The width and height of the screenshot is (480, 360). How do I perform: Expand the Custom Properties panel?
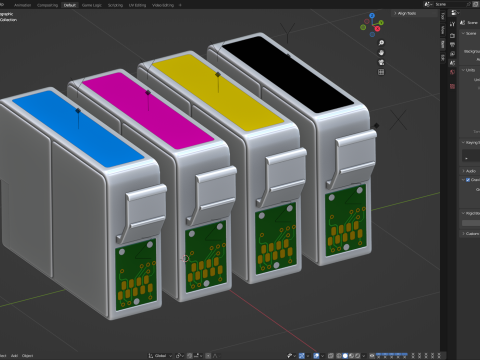pos(470,234)
